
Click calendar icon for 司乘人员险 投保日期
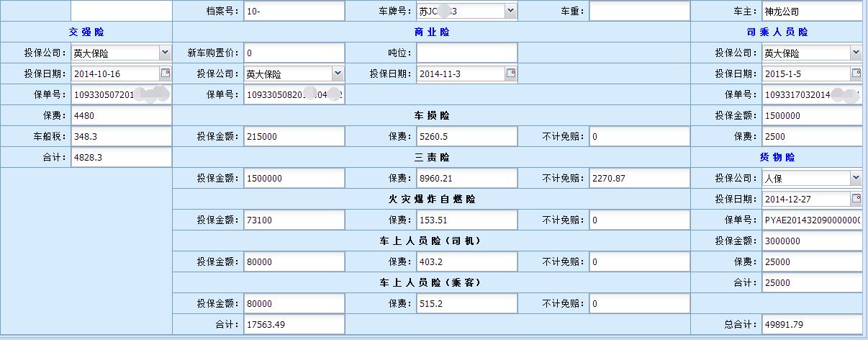[x=856, y=73]
